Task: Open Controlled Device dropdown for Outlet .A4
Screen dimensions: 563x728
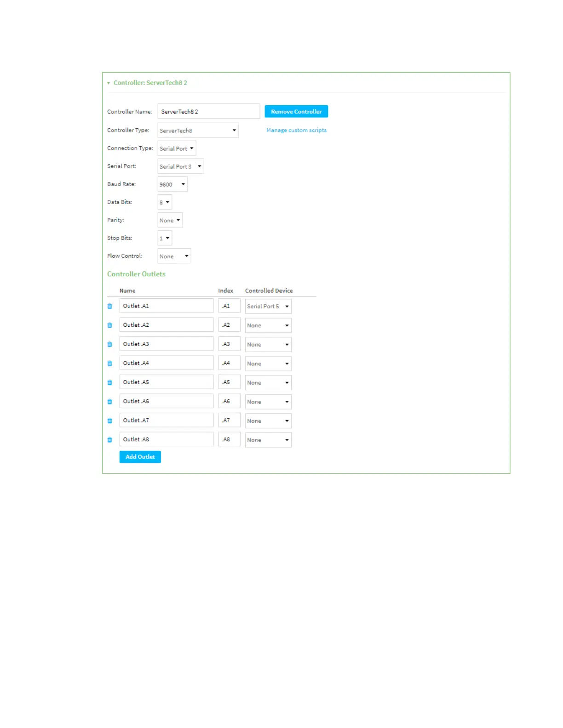Action: click(x=268, y=364)
